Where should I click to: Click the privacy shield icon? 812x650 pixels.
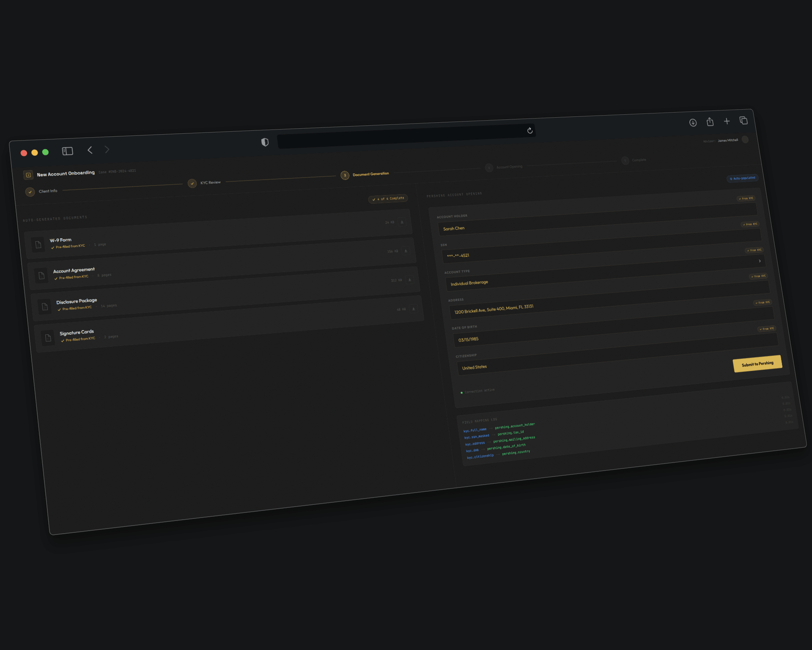(265, 142)
